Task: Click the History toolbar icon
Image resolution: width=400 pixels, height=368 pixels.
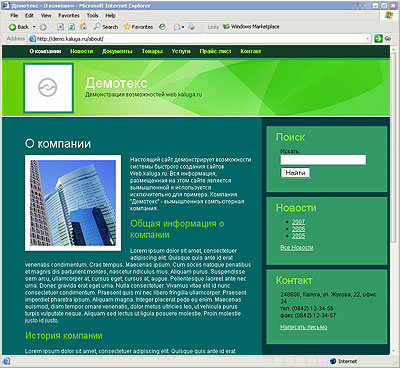Action: [162, 27]
